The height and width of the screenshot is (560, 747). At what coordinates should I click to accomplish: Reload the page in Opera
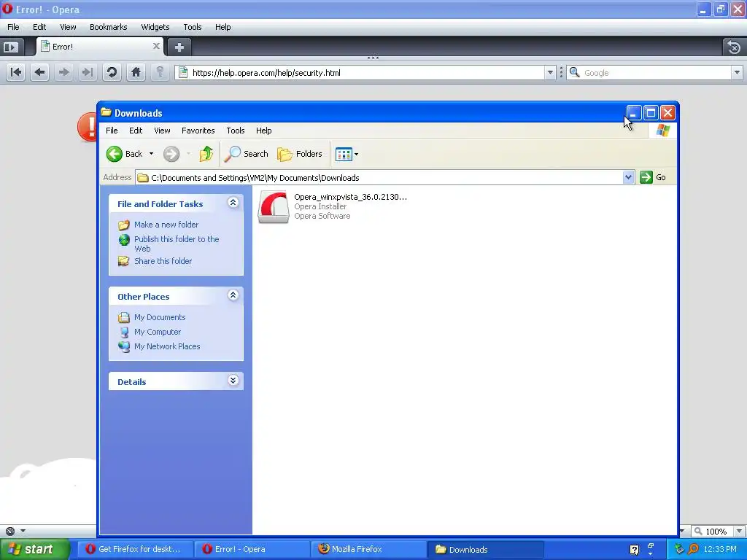pos(112,72)
